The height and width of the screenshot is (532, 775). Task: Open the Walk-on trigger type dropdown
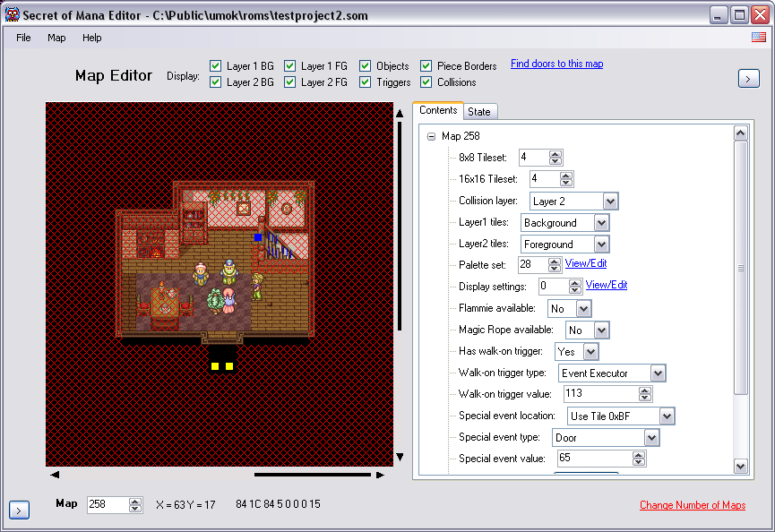658,373
